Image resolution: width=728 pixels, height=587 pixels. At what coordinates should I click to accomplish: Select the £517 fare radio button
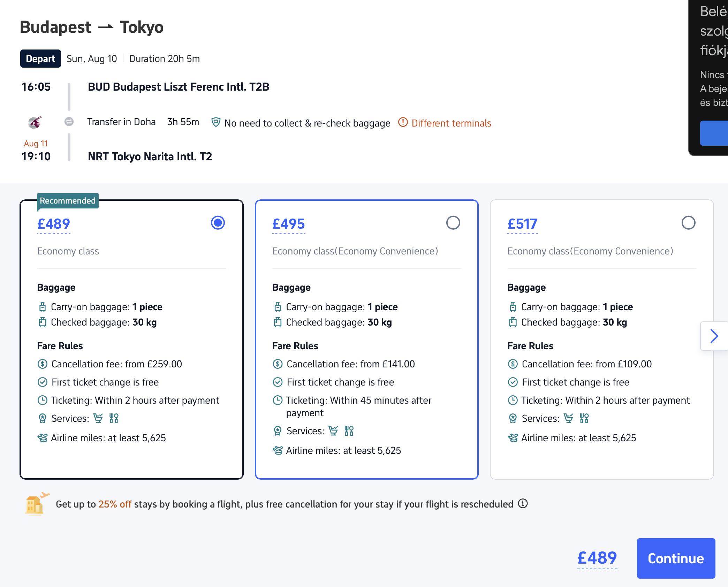[x=688, y=223]
